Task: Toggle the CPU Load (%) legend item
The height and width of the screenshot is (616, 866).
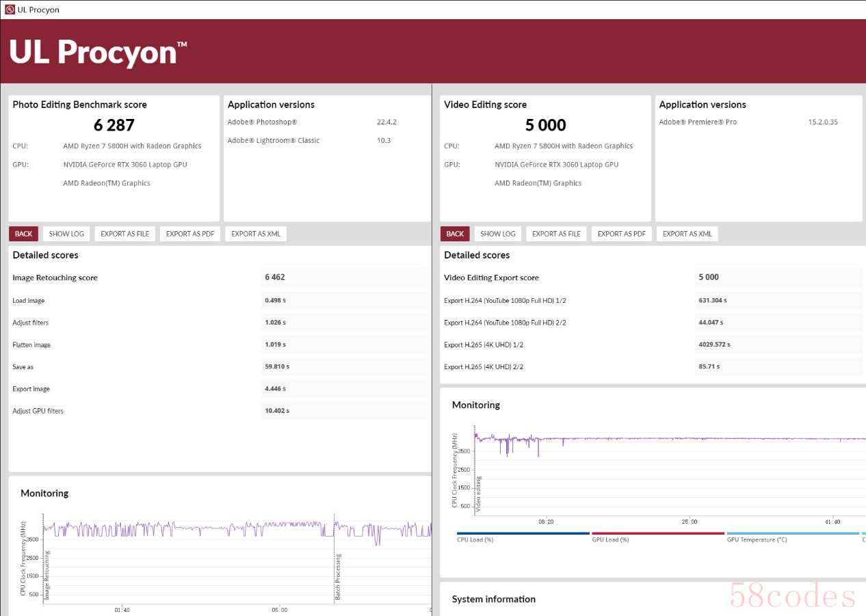Action: 523,537
